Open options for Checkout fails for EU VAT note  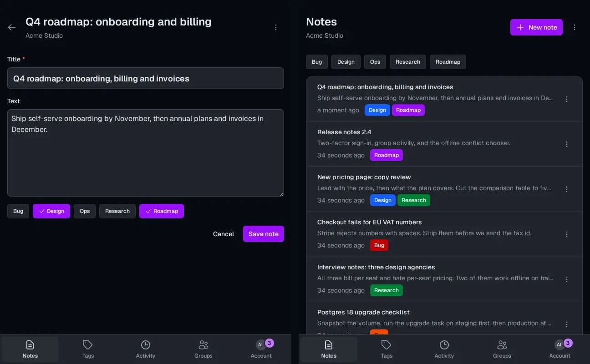[567, 234]
